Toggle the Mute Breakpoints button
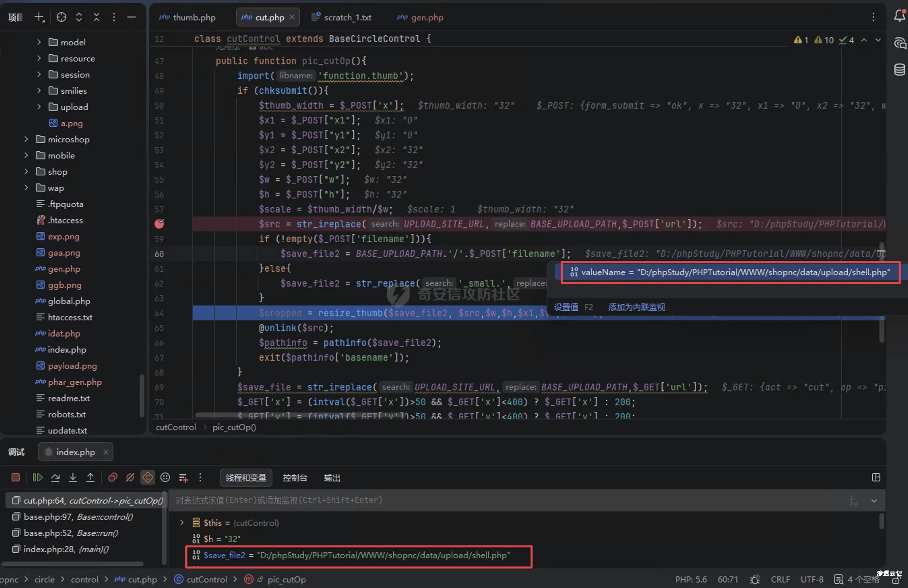The width and height of the screenshot is (908, 588). click(130, 477)
